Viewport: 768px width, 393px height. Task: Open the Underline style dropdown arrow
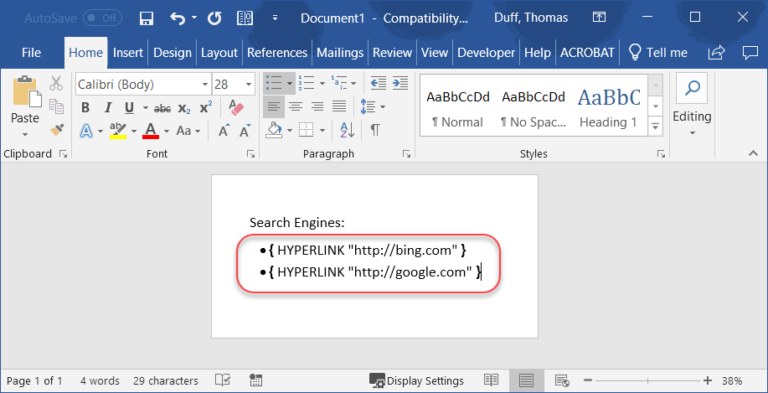[145, 107]
